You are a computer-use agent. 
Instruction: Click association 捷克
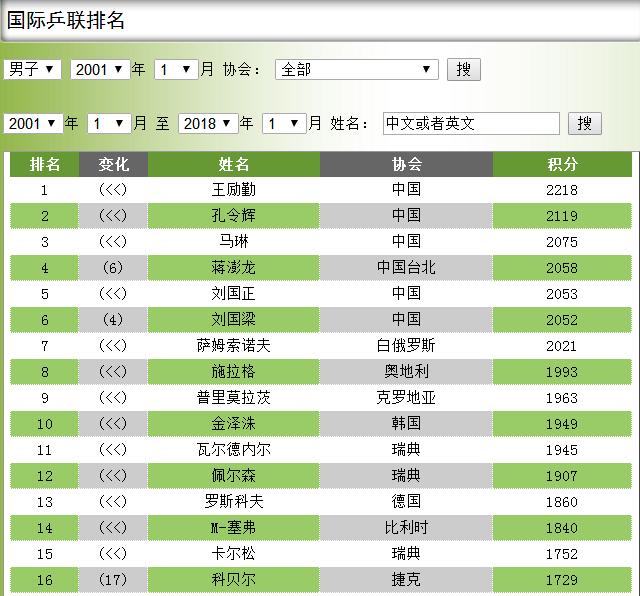click(x=407, y=580)
